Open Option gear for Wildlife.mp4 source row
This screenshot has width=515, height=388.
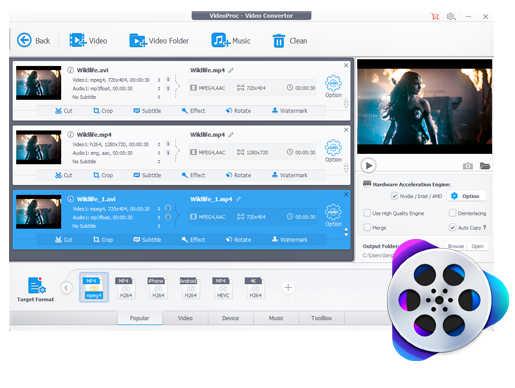[333, 151]
